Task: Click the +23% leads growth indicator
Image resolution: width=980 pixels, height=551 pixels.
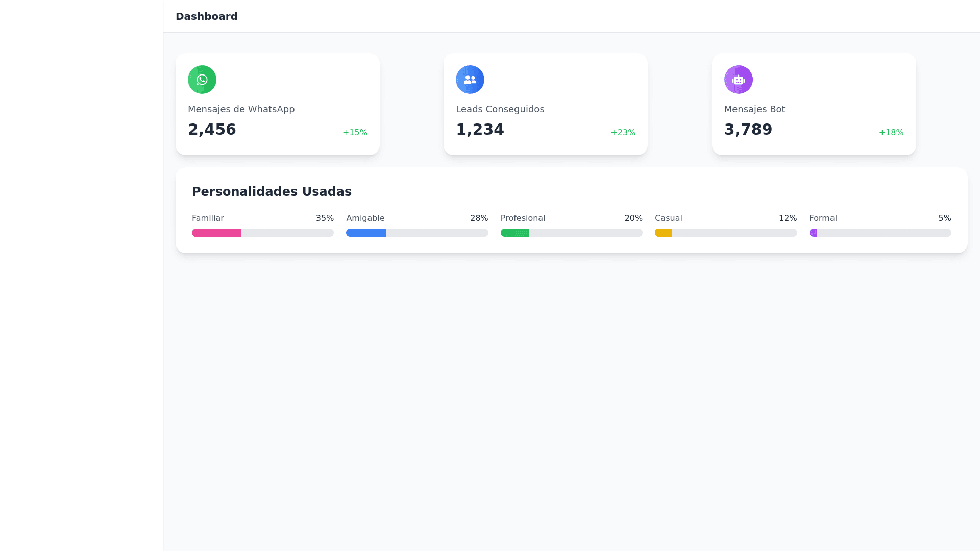Action: pyautogui.click(x=623, y=133)
